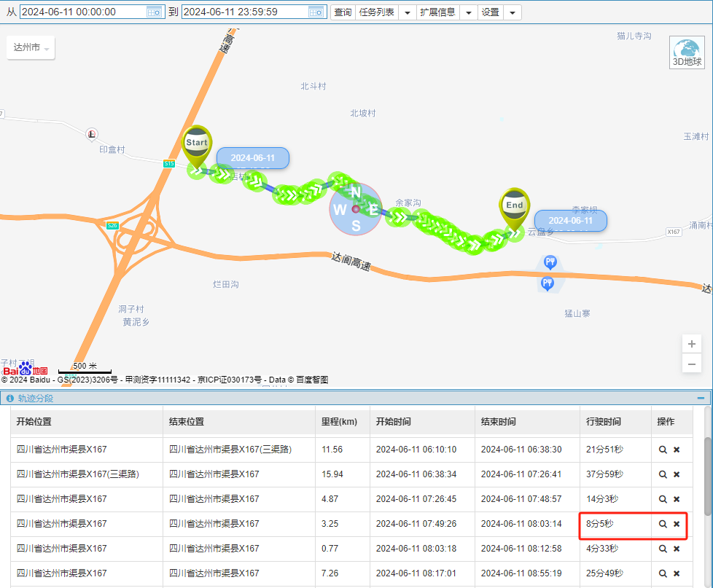
Task: Click the compass direction marker on map
Action: tap(356, 209)
